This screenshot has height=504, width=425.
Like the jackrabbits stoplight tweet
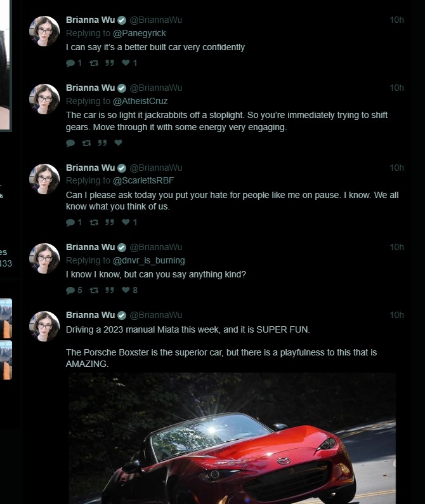click(x=118, y=142)
